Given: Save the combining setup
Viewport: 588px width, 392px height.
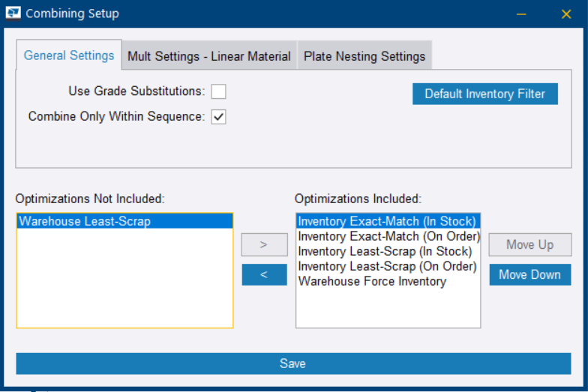Looking at the screenshot, I should coord(292,364).
